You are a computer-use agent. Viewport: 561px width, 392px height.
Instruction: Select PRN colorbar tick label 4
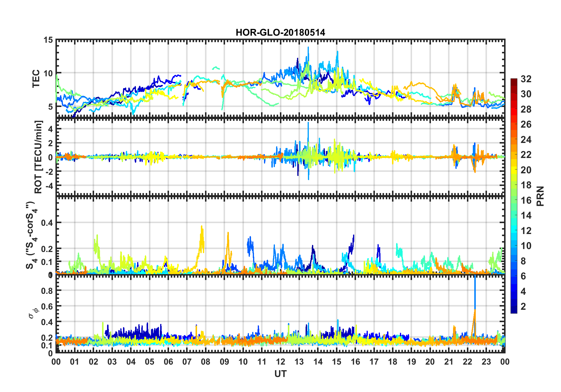(x=523, y=291)
